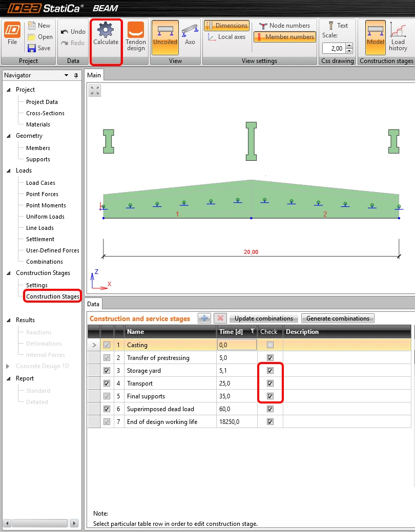Click Update combinations button
The image size is (415, 532).
point(264,318)
